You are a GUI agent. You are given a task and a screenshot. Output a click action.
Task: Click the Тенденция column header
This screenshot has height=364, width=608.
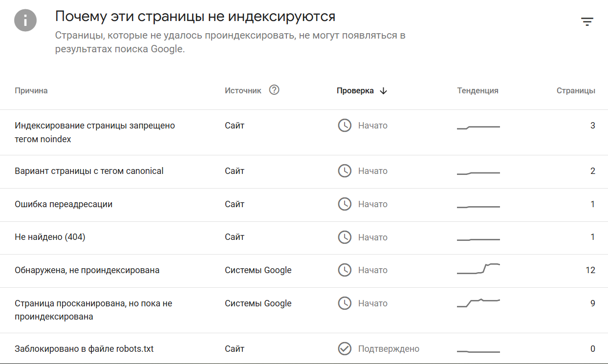(x=478, y=91)
